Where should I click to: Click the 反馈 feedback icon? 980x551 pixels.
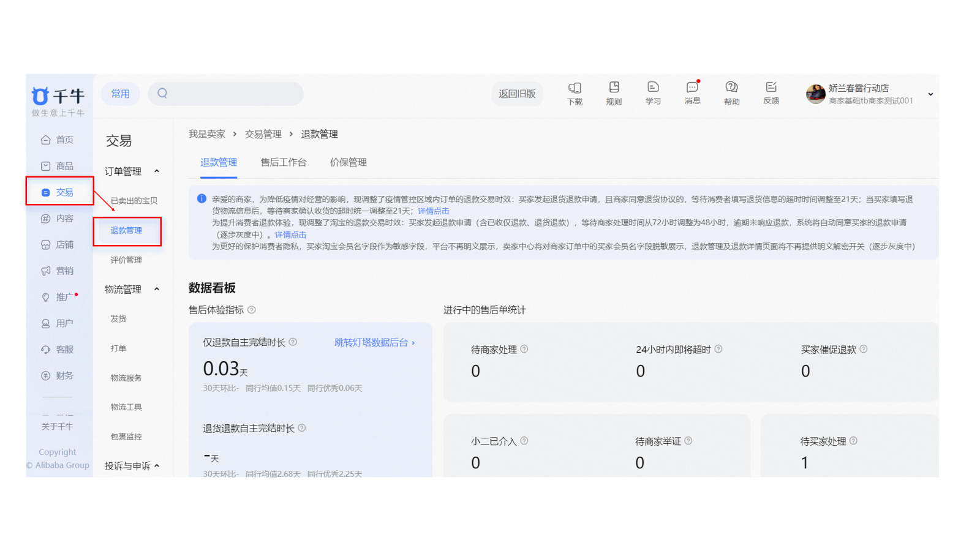771,94
